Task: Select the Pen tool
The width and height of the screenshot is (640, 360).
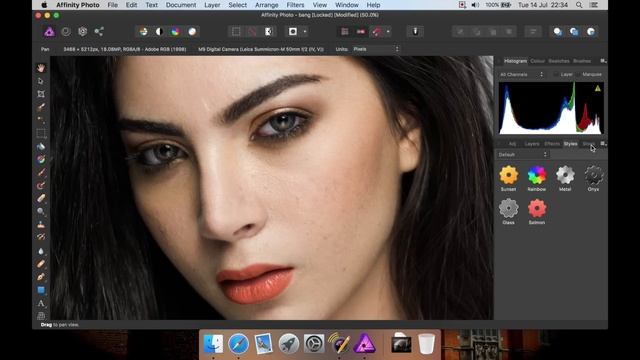Action: pos(41,277)
